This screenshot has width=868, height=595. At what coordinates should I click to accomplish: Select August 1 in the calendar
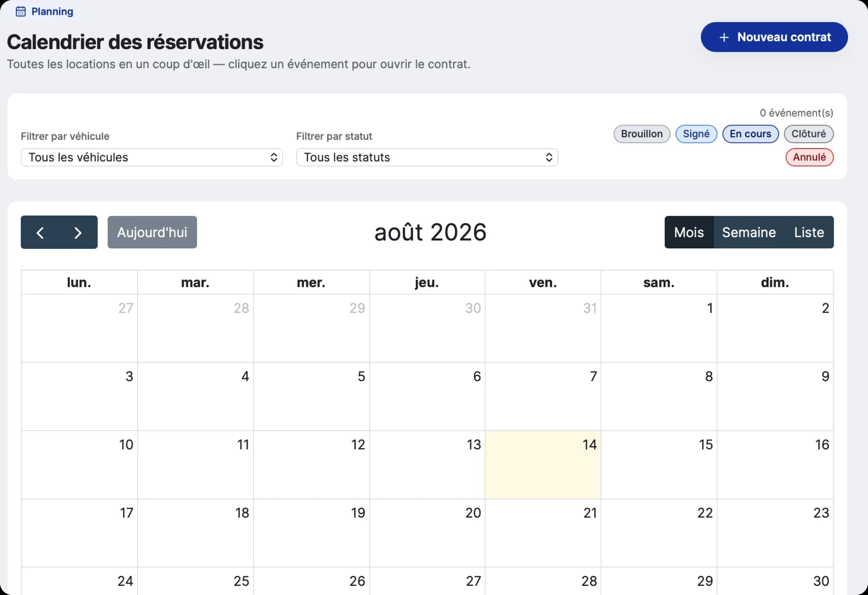659,328
